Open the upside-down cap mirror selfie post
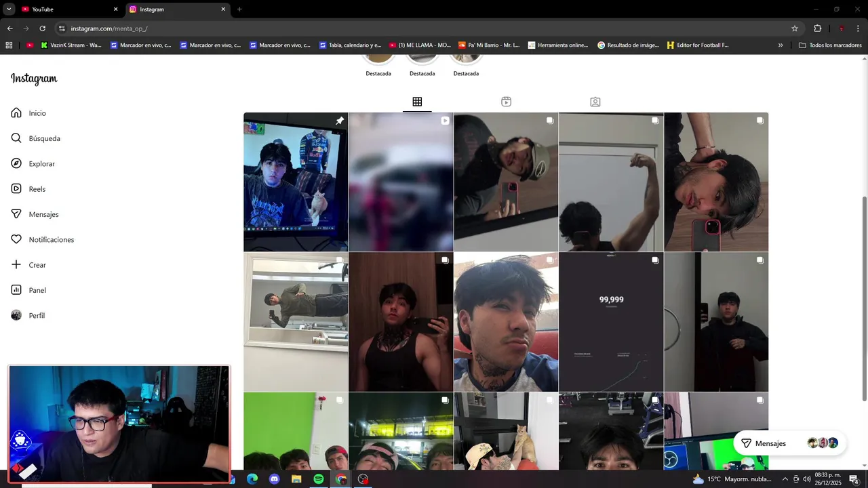 pos(506,182)
